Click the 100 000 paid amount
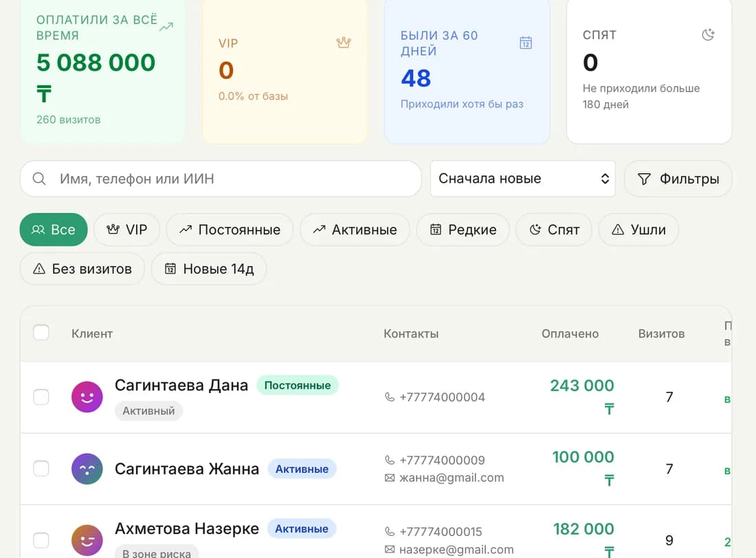Viewport: 756px width, 558px height. pyautogui.click(x=583, y=457)
